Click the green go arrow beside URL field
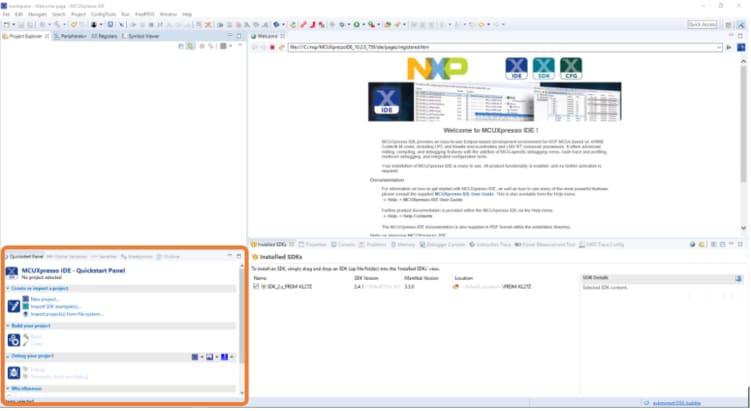Image resolution: width=751 pixels, height=411 pixels. 730,47
